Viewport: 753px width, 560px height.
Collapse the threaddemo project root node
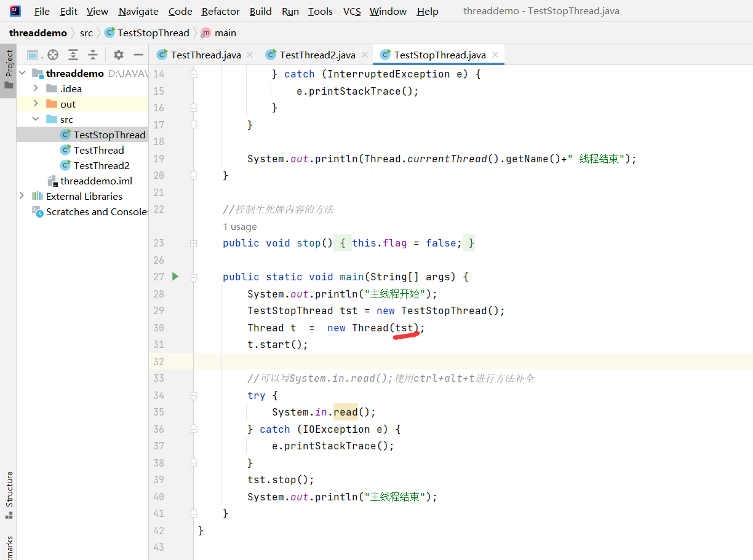point(22,73)
